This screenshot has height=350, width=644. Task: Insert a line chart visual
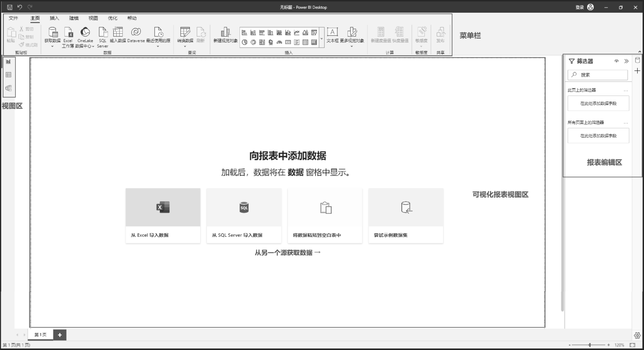click(x=297, y=33)
